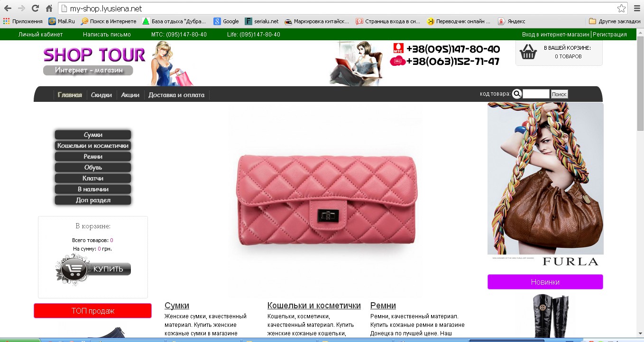Click the browser forward arrow
This screenshot has width=644, height=342.
21,9
